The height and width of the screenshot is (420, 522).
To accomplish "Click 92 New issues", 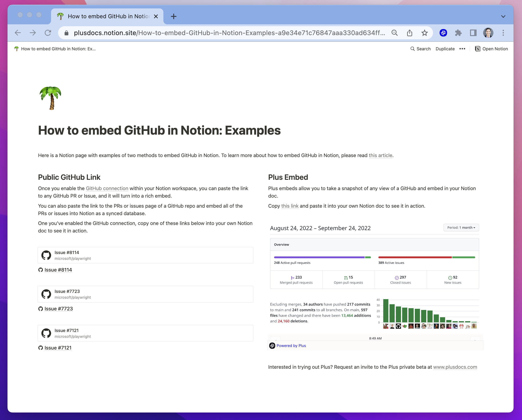I will coord(453,280).
